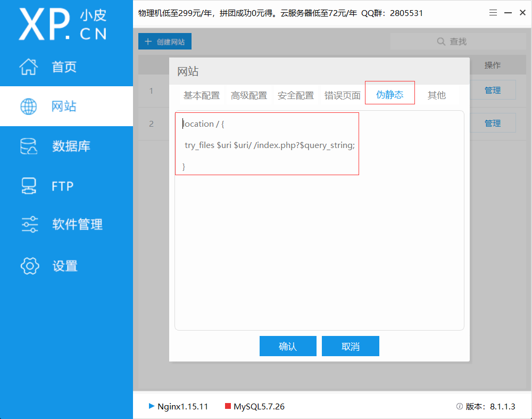
Task: Select the 网站 globe icon
Action: [x=29, y=106]
